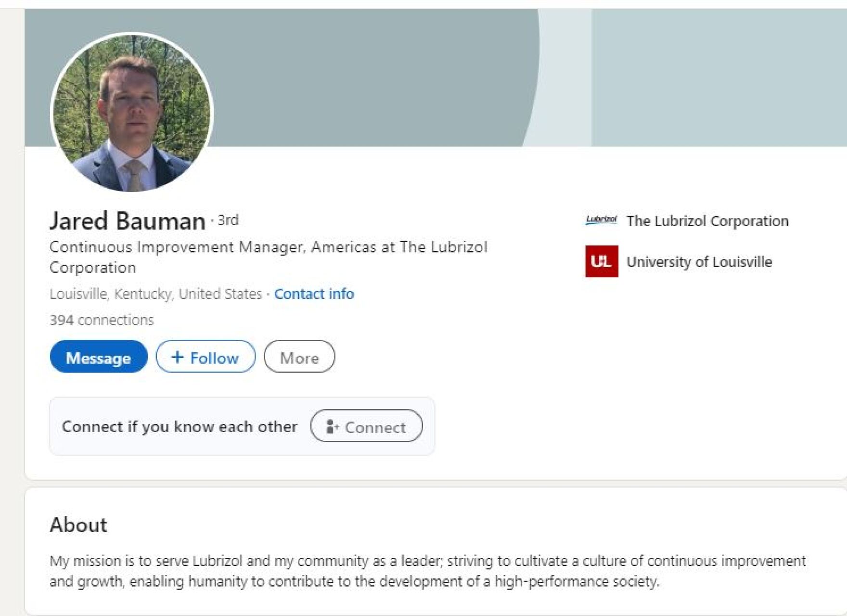The width and height of the screenshot is (847, 616).
Task: Open the Contact info link
Action: point(314,294)
